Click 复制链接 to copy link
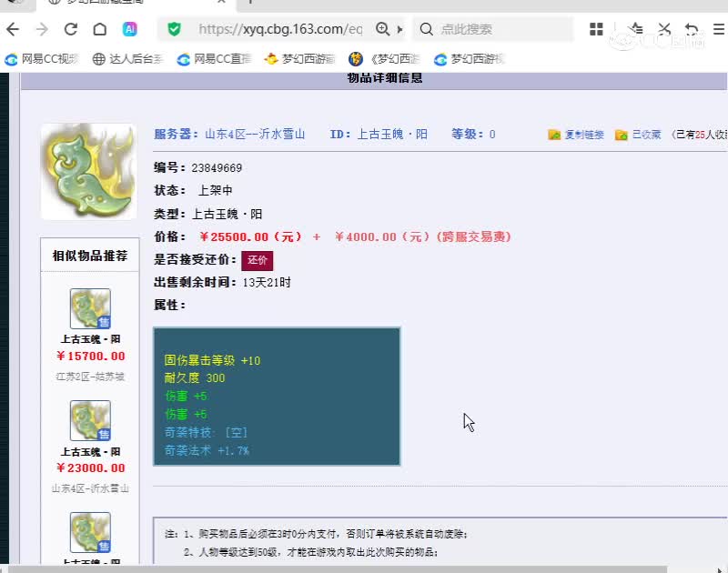Viewport: 728px width, 573px height. click(x=584, y=135)
